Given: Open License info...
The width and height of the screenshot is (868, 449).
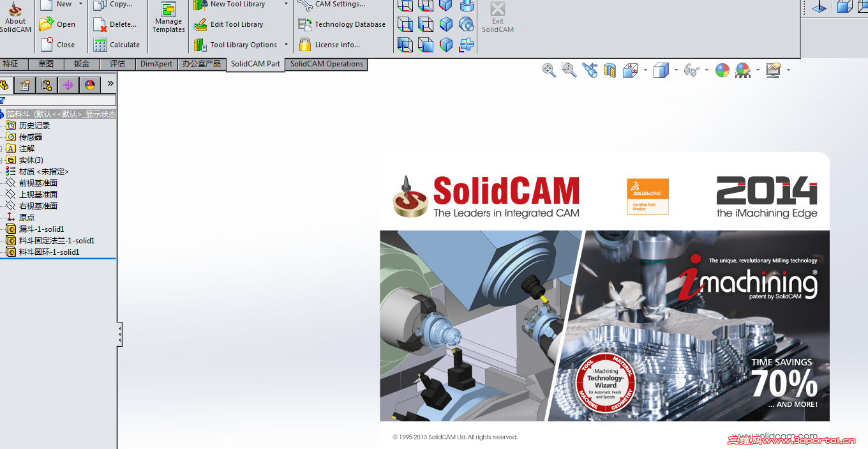Looking at the screenshot, I should coord(329,45).
